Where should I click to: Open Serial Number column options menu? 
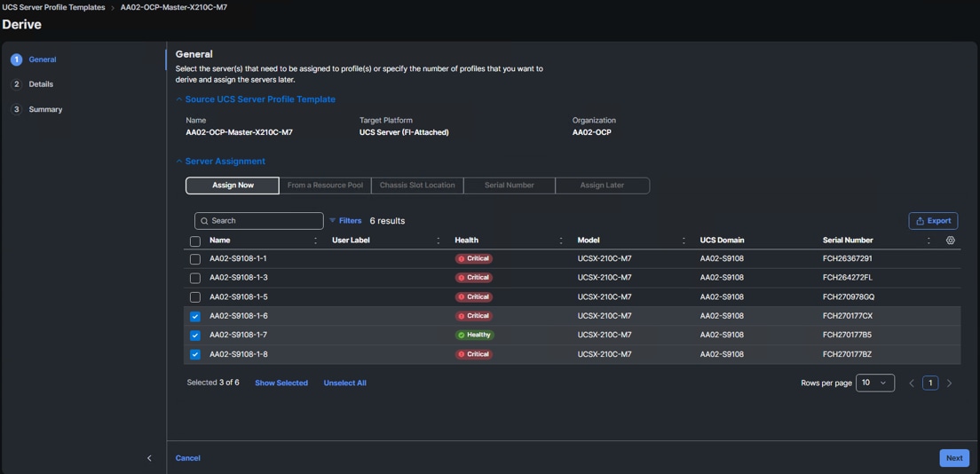tap(929, 241)
